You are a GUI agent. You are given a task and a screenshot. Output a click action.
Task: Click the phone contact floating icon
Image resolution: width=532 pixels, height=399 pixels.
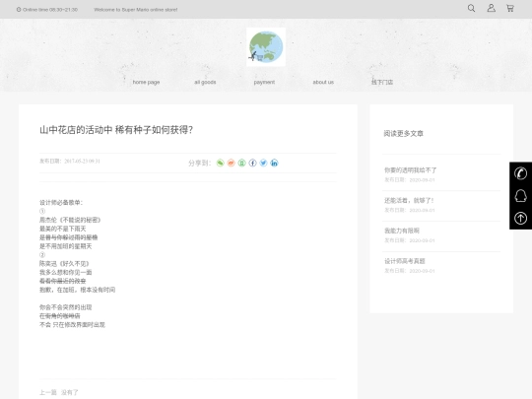(x=520, y=173)
